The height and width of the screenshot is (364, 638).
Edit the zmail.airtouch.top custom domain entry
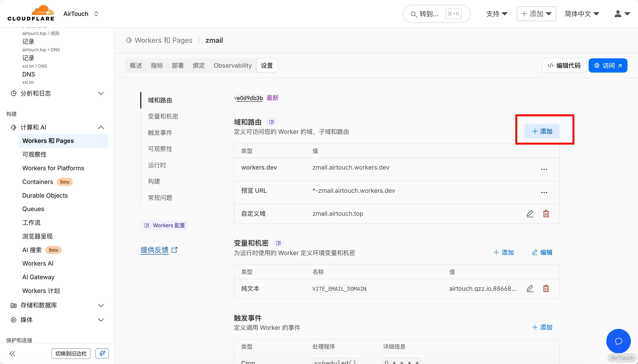tap(530, 214)
